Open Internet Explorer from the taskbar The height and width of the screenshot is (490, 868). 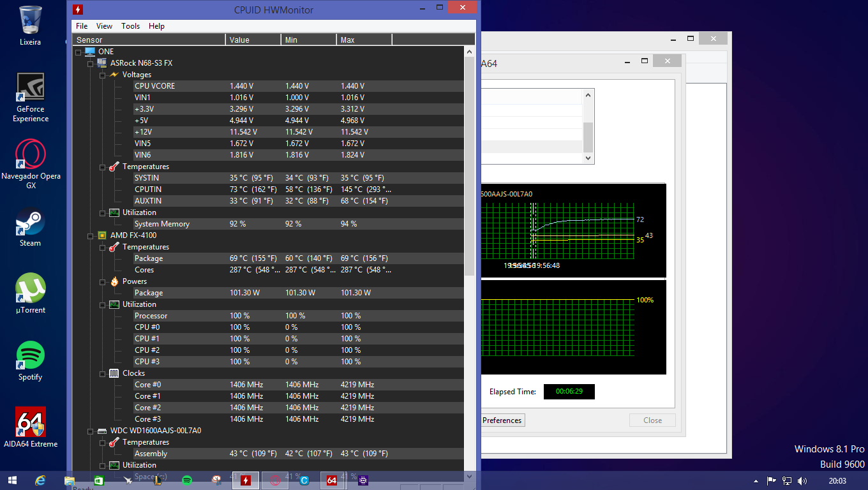coord(40,480)
